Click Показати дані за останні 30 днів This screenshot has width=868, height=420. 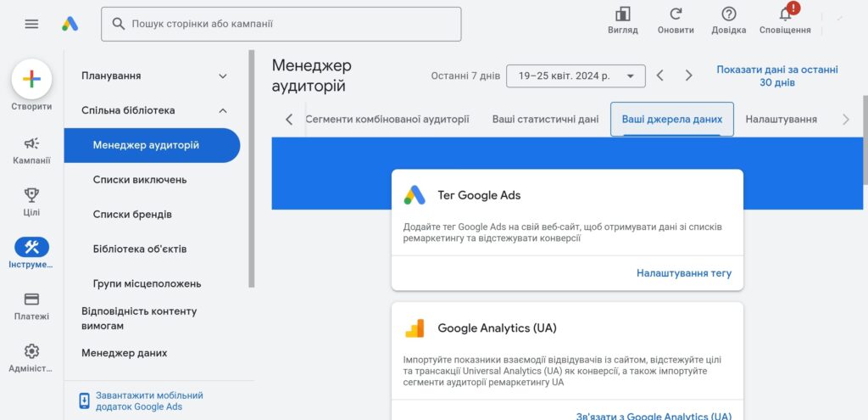tap(776, 76)
